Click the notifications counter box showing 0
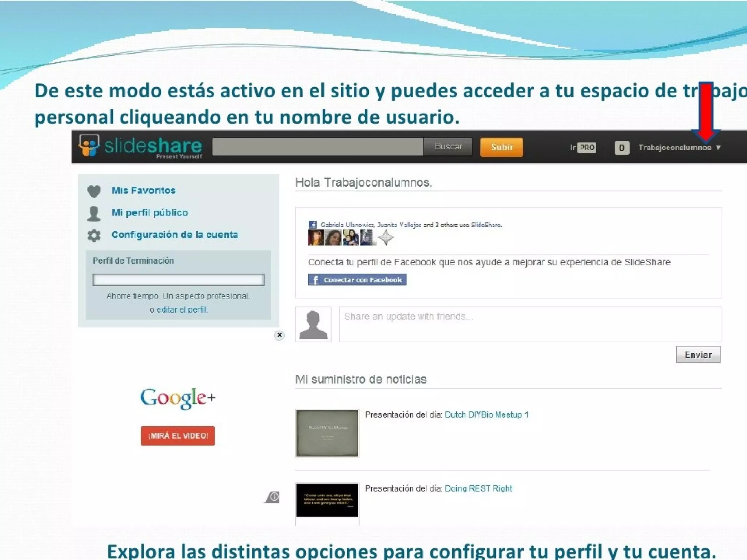This screenshot has width=747, height=560. tap(622, 148)
